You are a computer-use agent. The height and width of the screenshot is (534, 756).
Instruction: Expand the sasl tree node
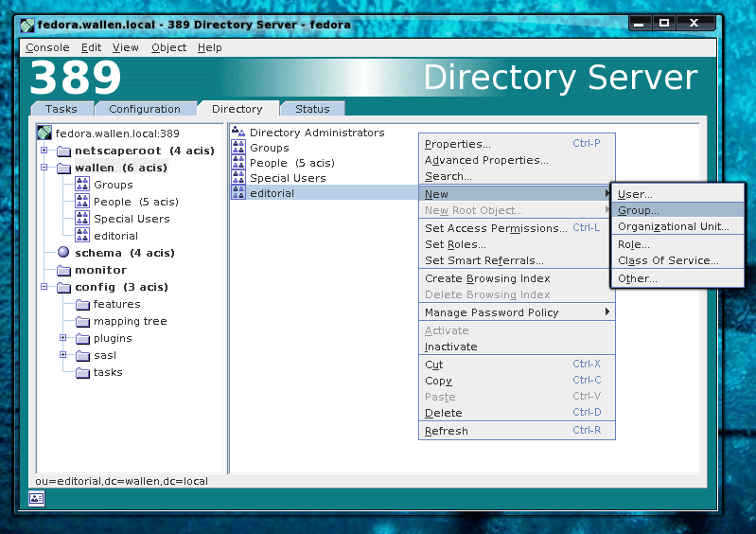62,354
